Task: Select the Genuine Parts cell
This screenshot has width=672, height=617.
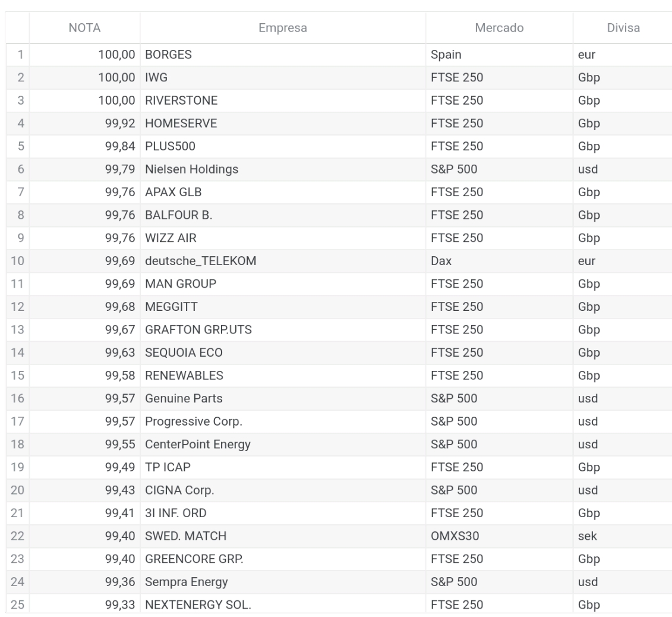Action: tap(283, 399)
